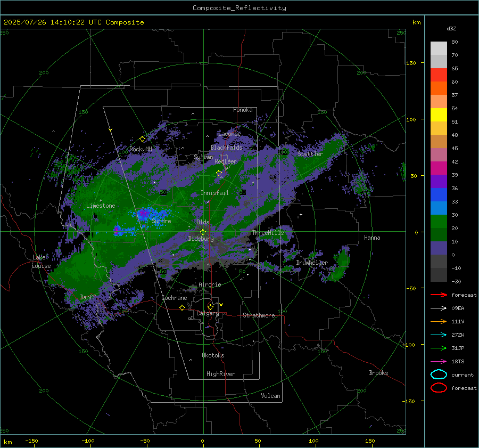Click the yellow swatch between 54 and 51 dBZ
Screen dimensions: 479x448
click(439, 115)
